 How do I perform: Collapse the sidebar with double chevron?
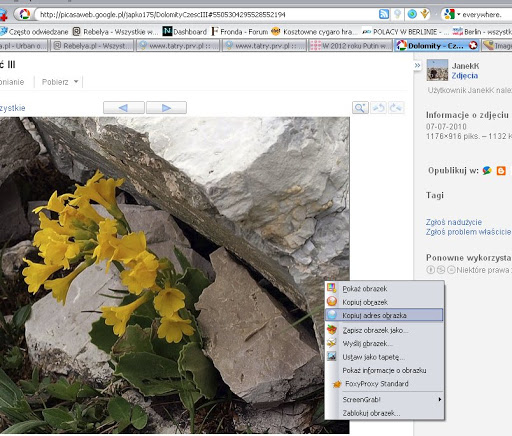417,65
